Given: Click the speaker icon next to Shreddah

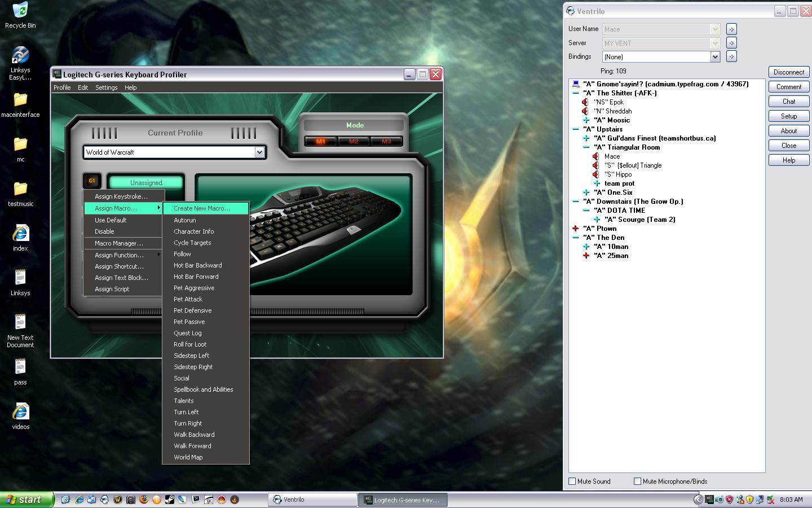Looking at the screenshot, I should click(x=585, y=111).
